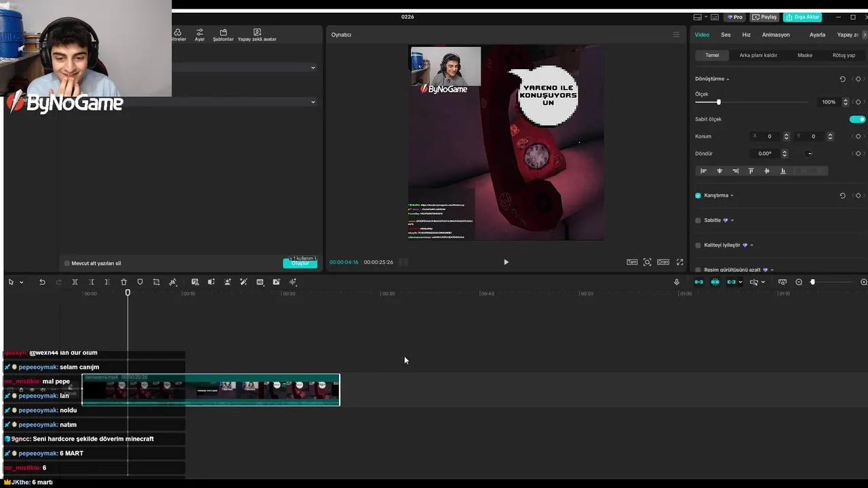This screenshot has height=488, width=868.
Task: Click the magic wand auto-edit icon
Action: [x=243, y=282]
